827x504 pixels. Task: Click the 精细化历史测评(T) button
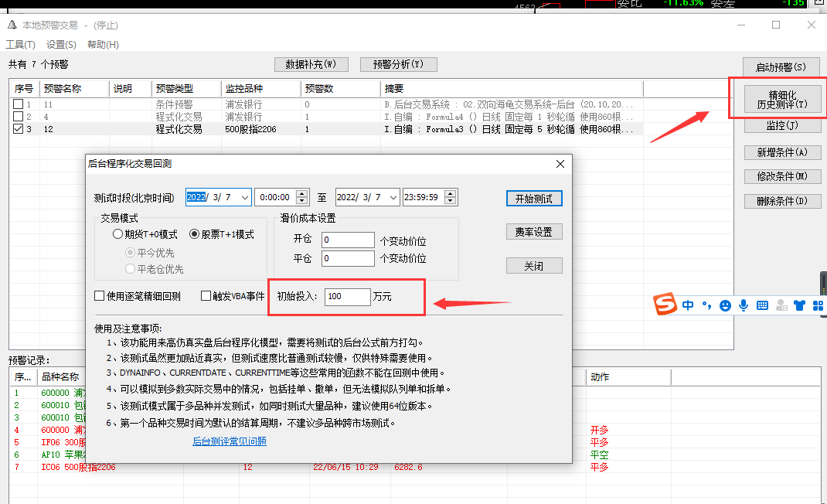coord(782,99)
